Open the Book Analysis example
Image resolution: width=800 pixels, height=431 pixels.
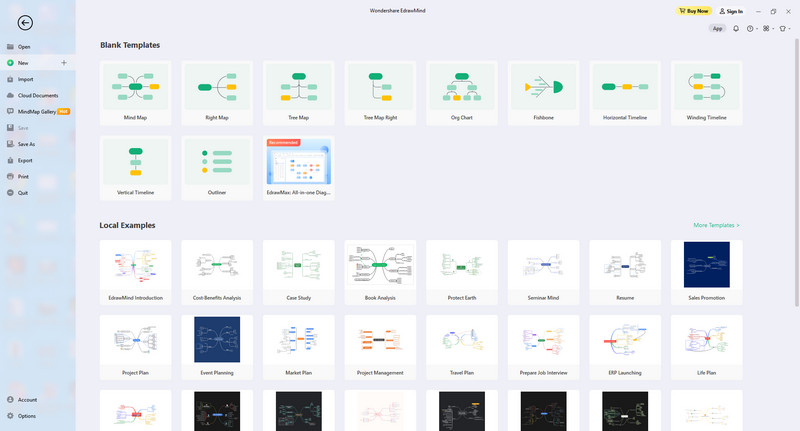(380, 272)
